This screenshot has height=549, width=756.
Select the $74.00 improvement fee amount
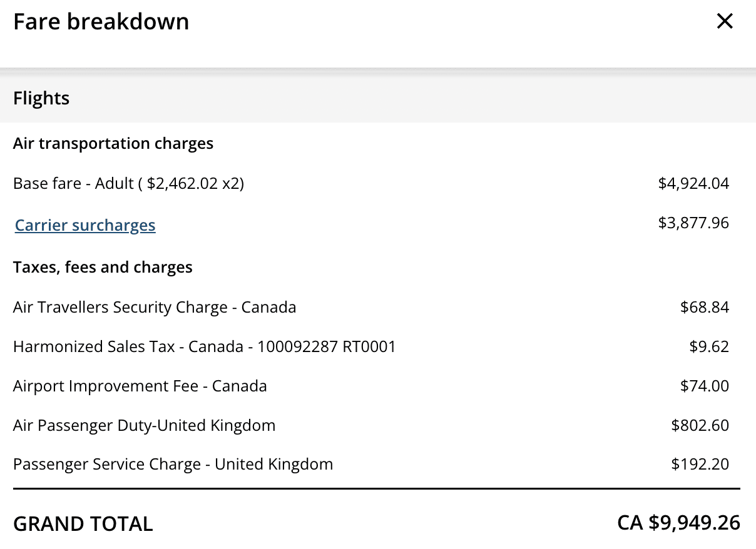705,386
